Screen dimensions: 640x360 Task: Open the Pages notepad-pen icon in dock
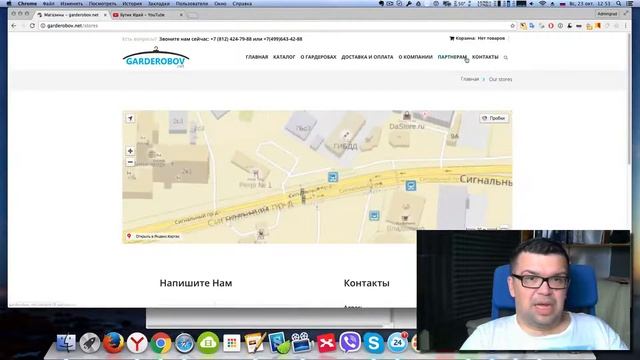[255, 343]
